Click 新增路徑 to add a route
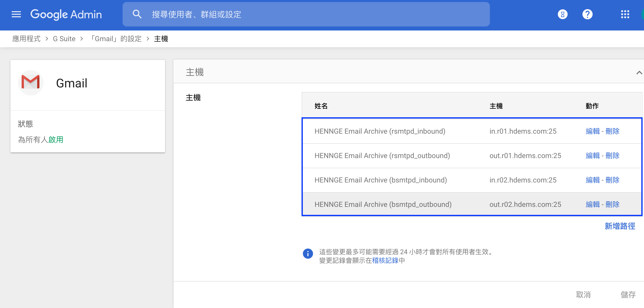The image size is (644, 308). pos(620,226)
